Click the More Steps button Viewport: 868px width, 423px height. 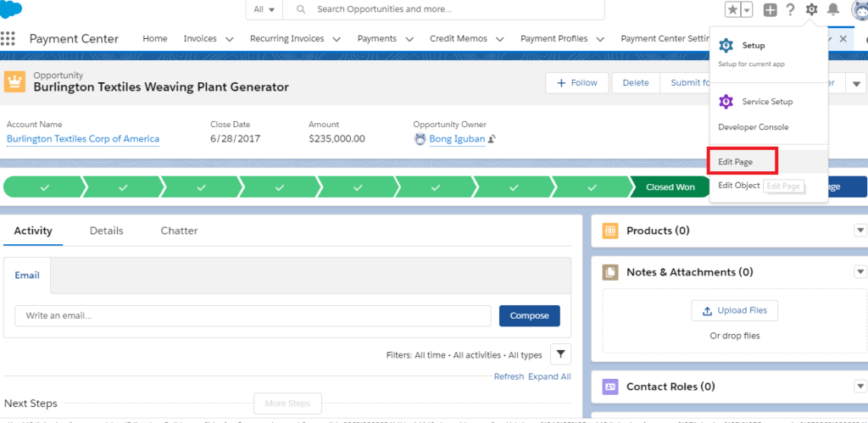coord(288,403)
